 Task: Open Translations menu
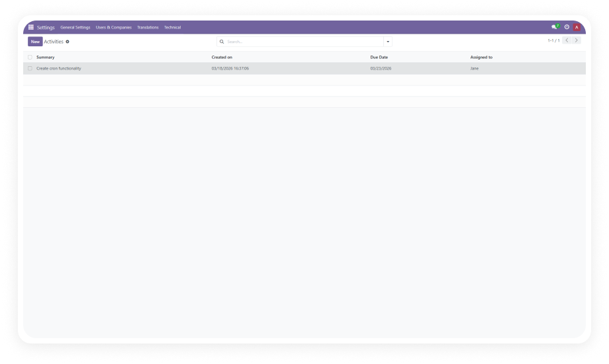(148, 28)
